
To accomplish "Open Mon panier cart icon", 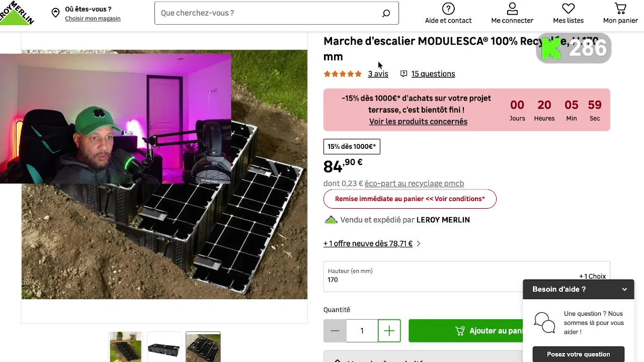I will [620, 9].
